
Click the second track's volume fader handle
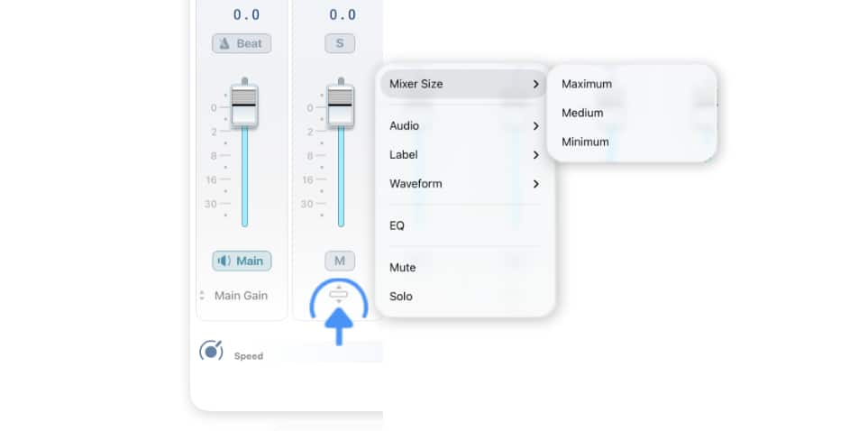(x=340, y=105)
